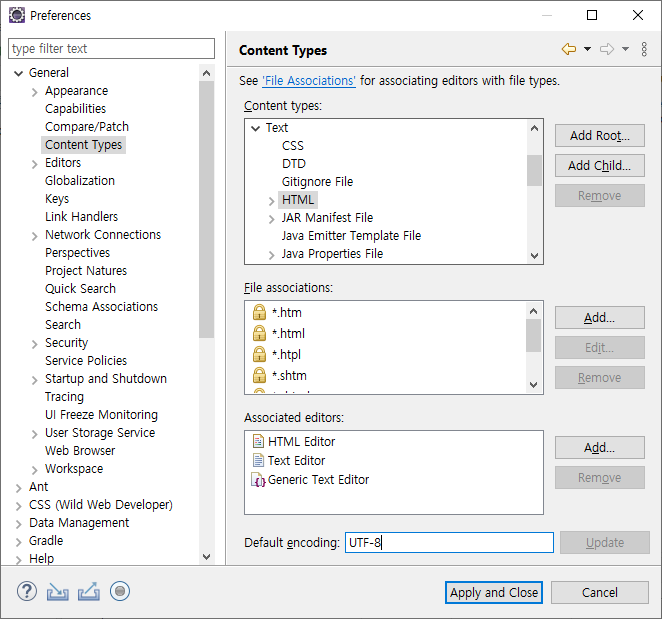Select Content Types in the tree
The width and height of the screenshot is (662, 619).
pos(83,144)
